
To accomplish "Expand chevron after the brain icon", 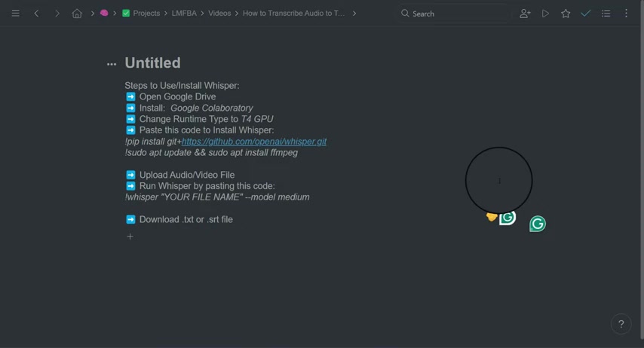I will click(115, 14).
